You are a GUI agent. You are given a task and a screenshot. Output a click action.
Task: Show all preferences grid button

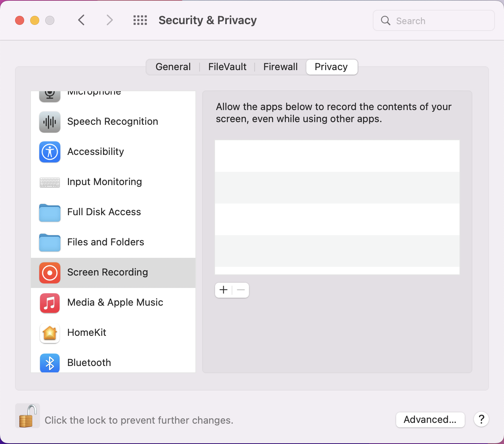point(140,20)
